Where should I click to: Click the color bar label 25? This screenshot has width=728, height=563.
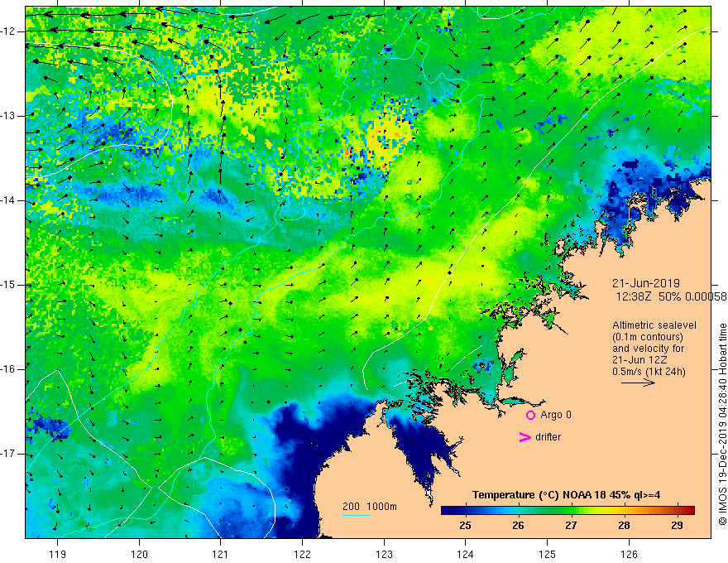tap(465, 526)
